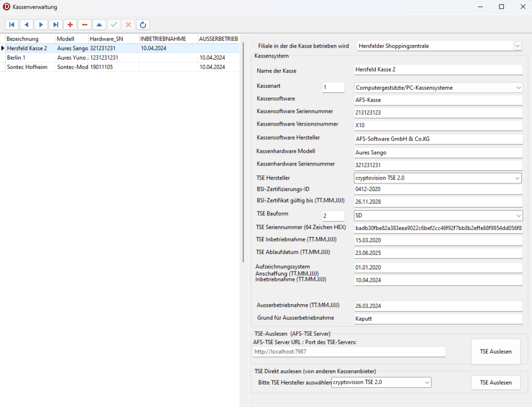Click the INBETRIEBNAHME column header

point(168,38)
